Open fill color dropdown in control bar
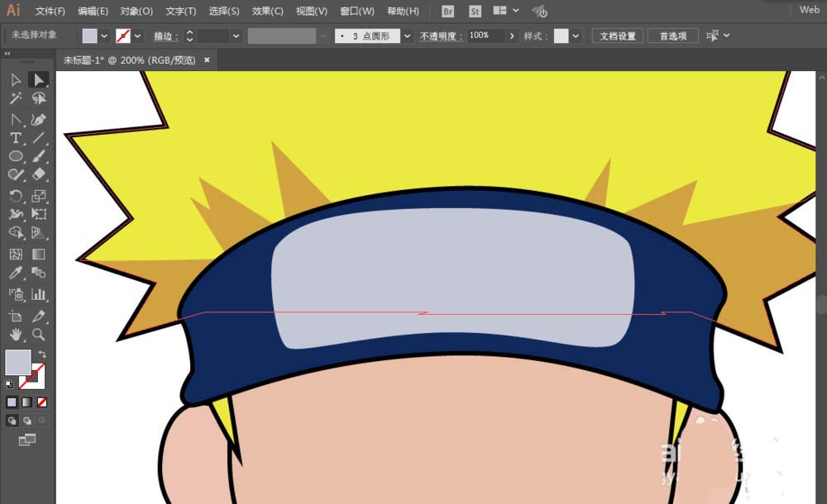Viewport: 827px width, 504px height. 104,36
